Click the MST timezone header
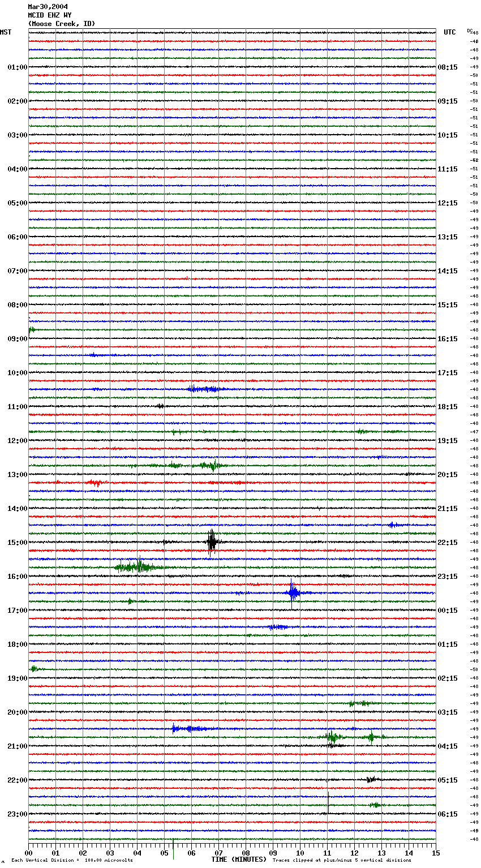 click(x=6, y=32)
